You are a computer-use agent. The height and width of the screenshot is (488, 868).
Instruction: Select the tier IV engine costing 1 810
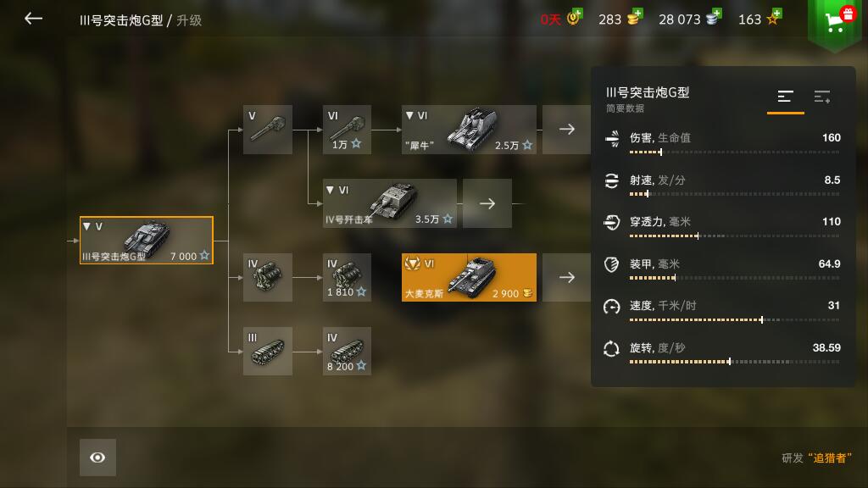click(x=347, y=277)
